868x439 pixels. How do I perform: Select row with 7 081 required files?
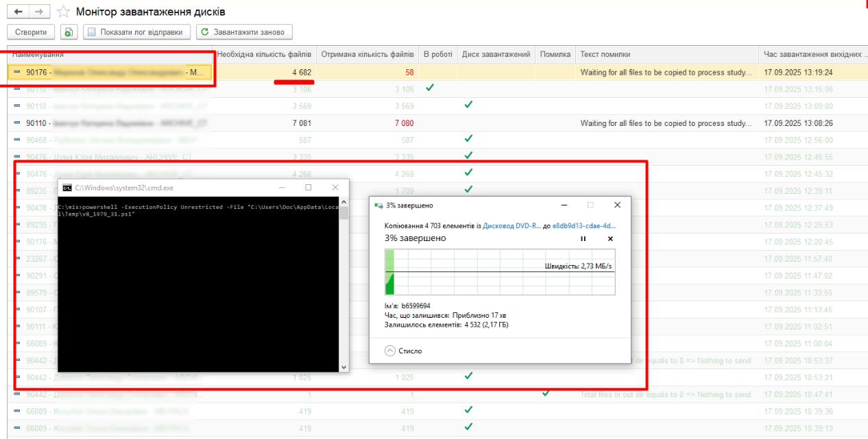[x=110, y=123]
